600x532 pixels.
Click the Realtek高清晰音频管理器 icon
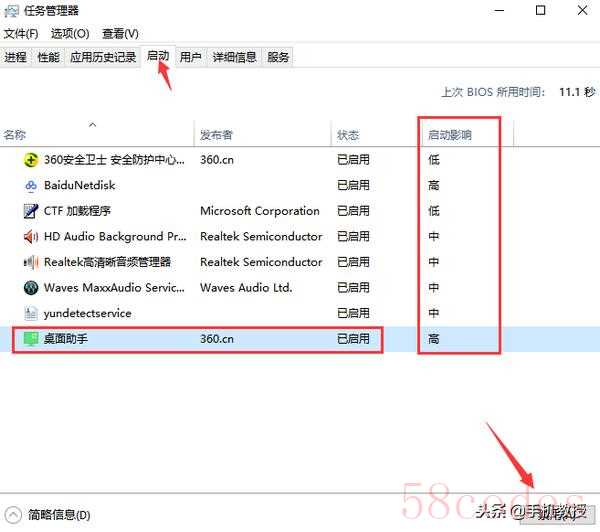click(31, 262)
